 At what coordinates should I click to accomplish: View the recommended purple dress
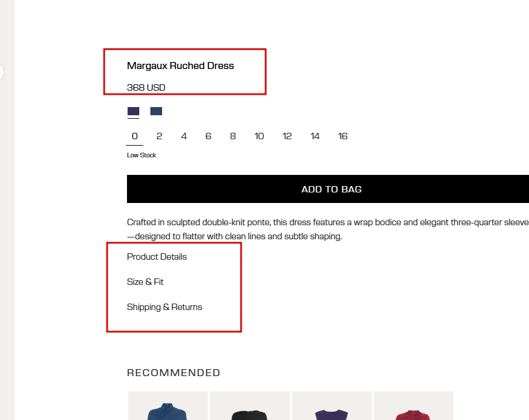tap(332, 407)
